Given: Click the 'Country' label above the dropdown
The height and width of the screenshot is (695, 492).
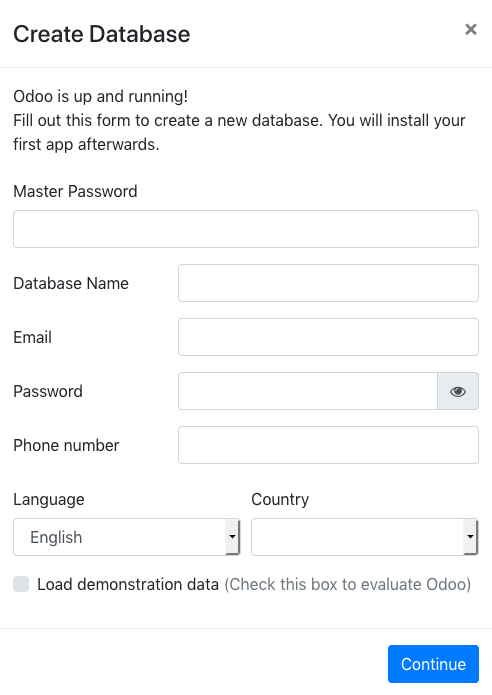Looking at the screenshot, I should 280,500.
